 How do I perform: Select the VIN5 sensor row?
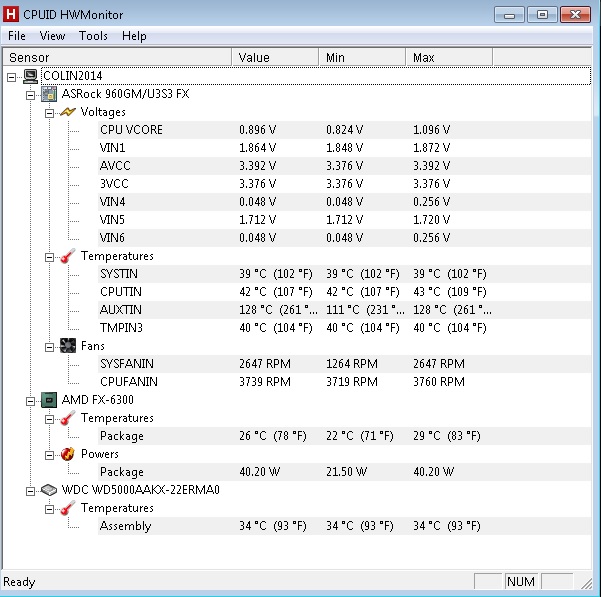coord(344,220)
